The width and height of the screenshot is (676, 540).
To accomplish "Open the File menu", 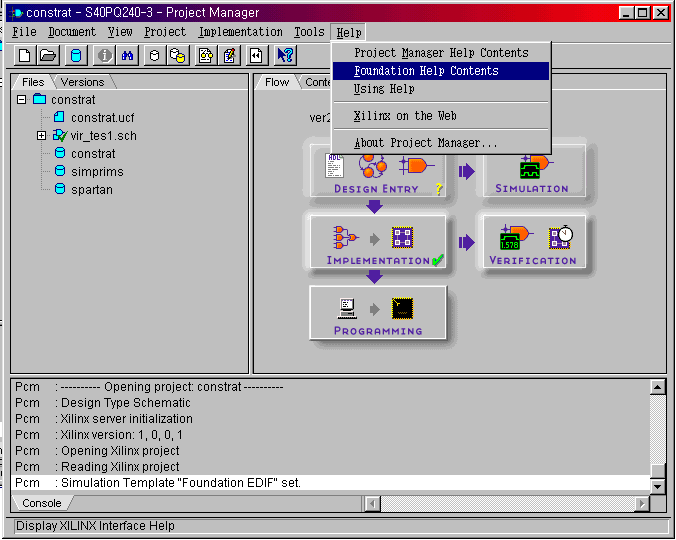I will (x=24, y=32).
